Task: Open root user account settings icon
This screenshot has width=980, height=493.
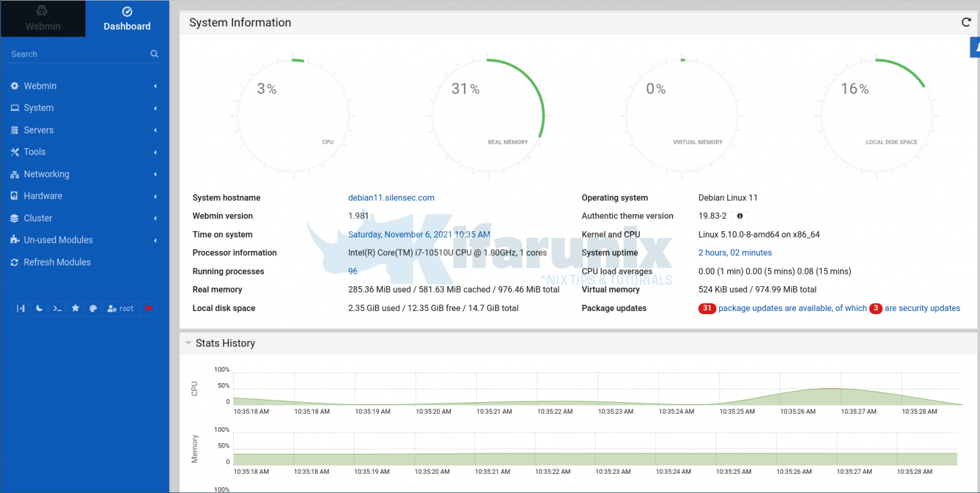Action: coord(121,308)
